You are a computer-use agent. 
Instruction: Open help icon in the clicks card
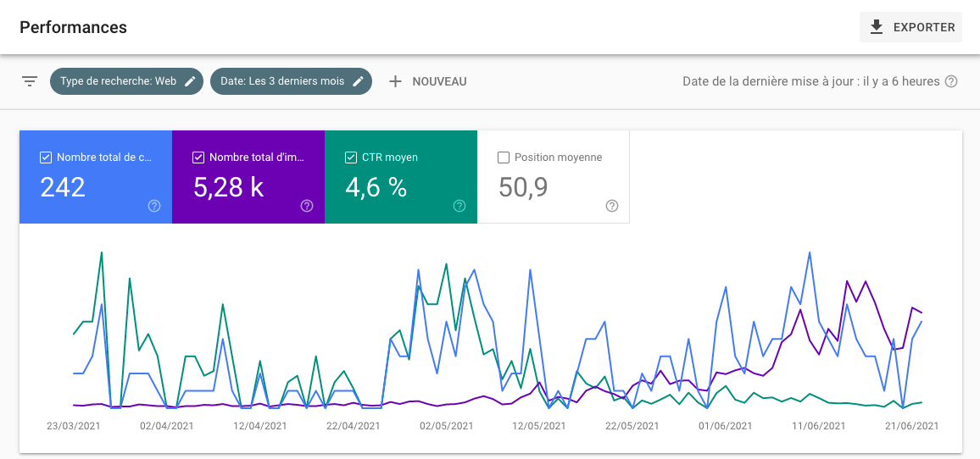pos(154,206)
